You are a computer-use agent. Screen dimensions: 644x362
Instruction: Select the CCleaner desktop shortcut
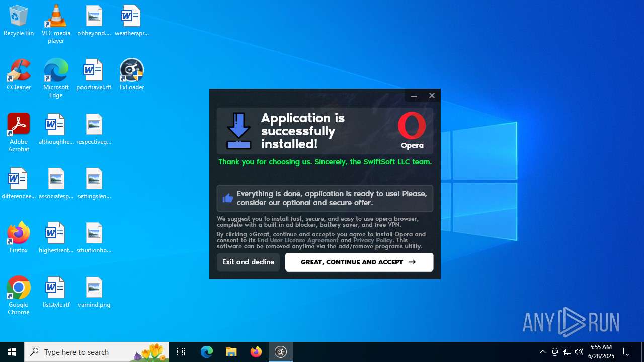19,75
